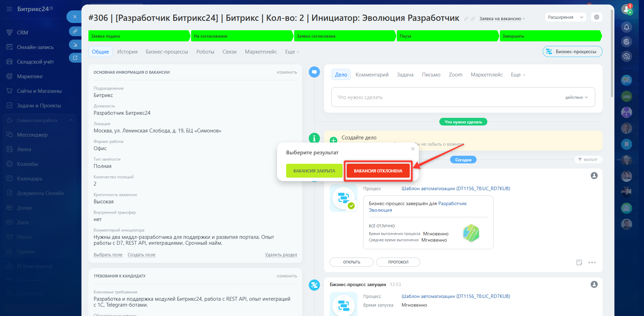Select the Zoom tab in timeline

click(456, 75)
